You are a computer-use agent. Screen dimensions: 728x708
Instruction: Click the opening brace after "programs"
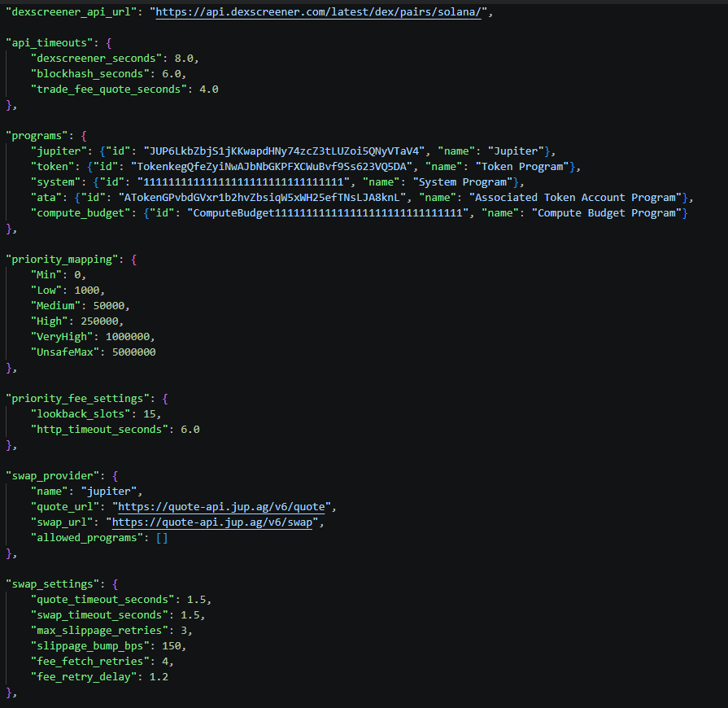[84, 136]
